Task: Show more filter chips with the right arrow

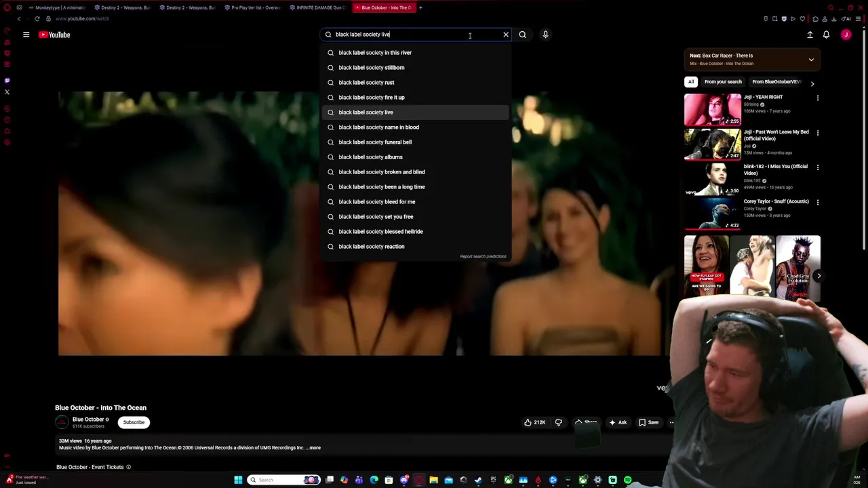Action: (x=812, y=83)
